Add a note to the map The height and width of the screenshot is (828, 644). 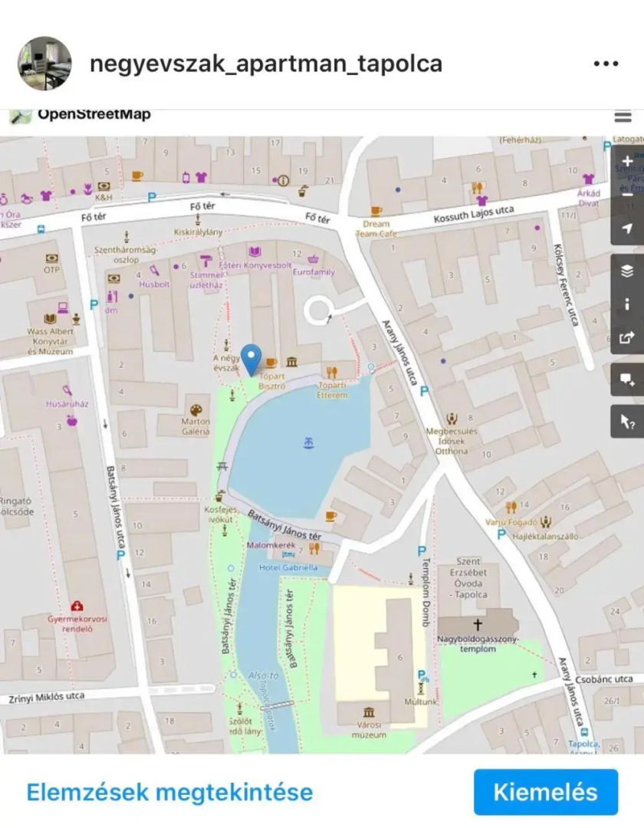(628, 379)
